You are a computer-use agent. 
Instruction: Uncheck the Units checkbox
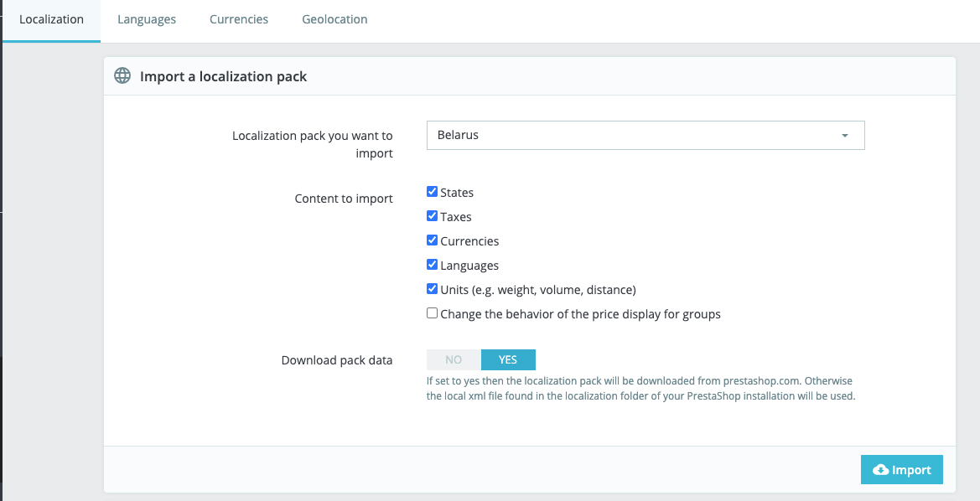tap(433, 289)
